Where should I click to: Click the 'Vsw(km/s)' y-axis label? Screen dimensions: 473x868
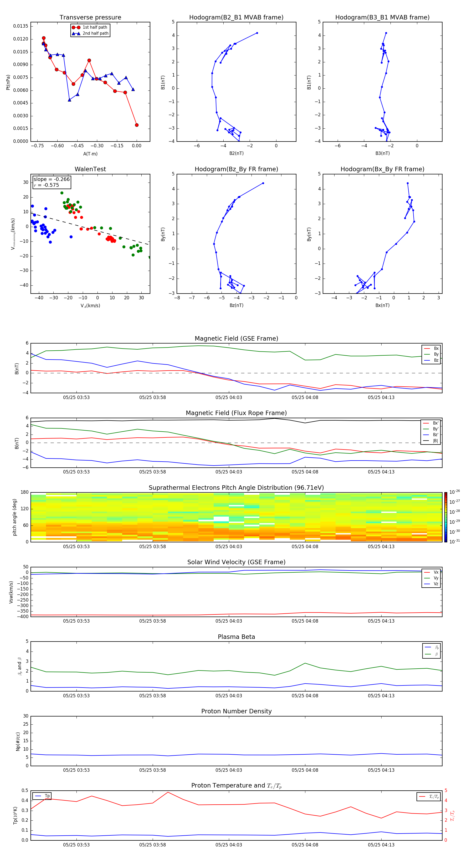[x=11, y=592]
